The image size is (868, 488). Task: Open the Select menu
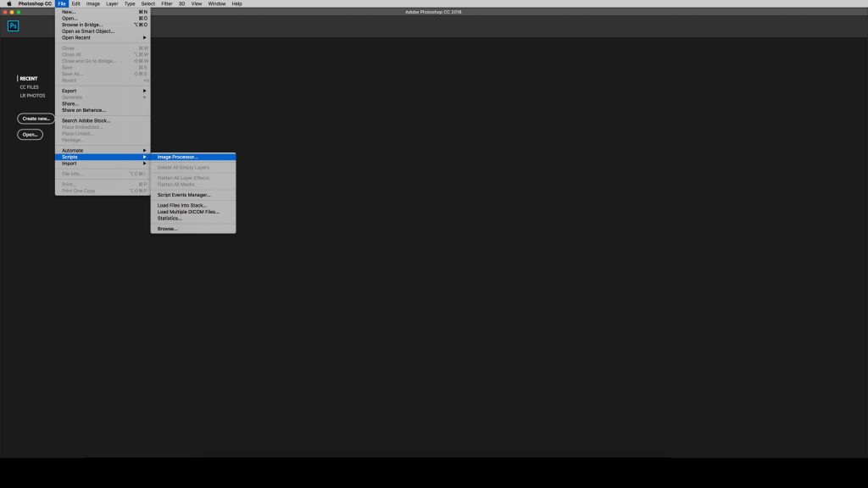click(147, 3)
